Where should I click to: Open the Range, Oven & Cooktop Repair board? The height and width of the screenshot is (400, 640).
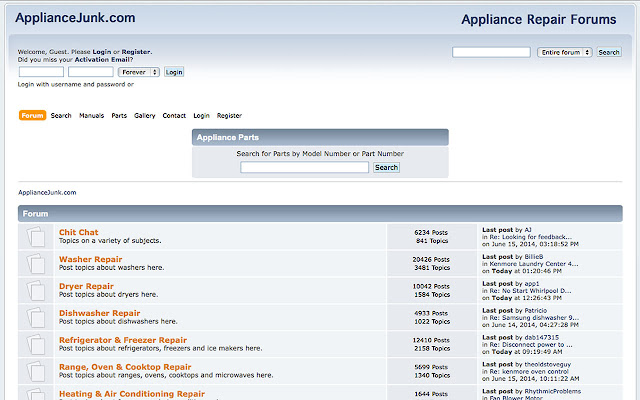125,367
